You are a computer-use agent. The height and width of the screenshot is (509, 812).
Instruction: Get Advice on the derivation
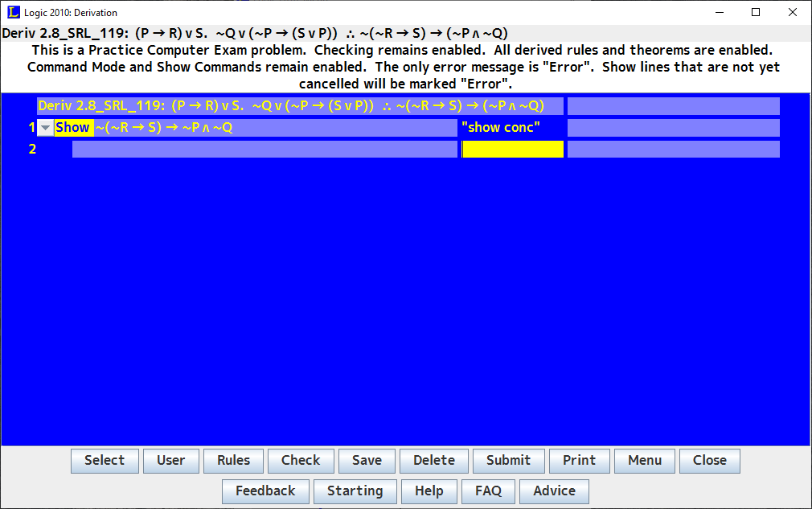pos(554,491)
